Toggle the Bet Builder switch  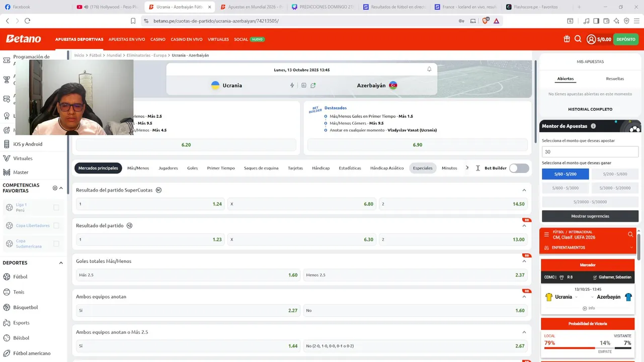(519, 168)
